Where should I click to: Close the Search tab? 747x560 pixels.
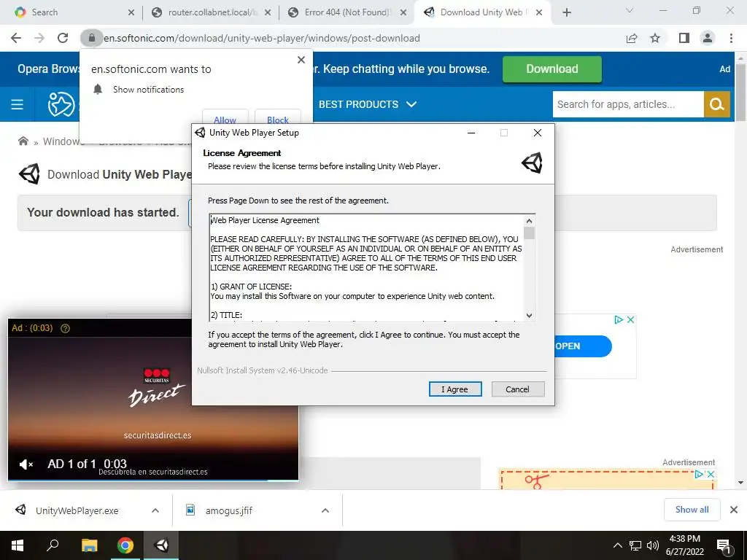pos(131,12)
